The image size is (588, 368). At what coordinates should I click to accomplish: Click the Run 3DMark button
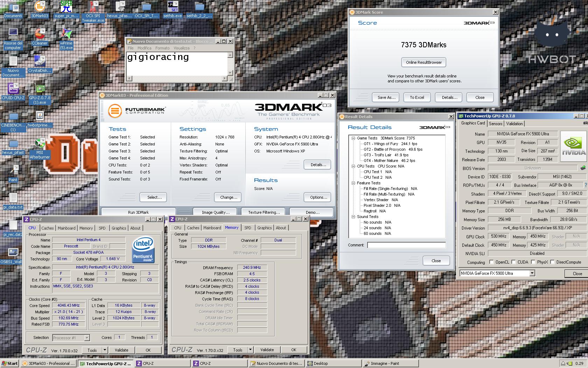[138, 212]
